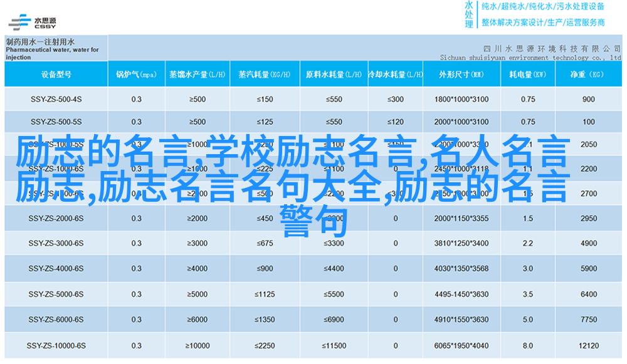The width and height of the screenshot is (627, 364).
Task: Select the 蒸馏水产量(L/H) column header
Action: pos(197,75)
